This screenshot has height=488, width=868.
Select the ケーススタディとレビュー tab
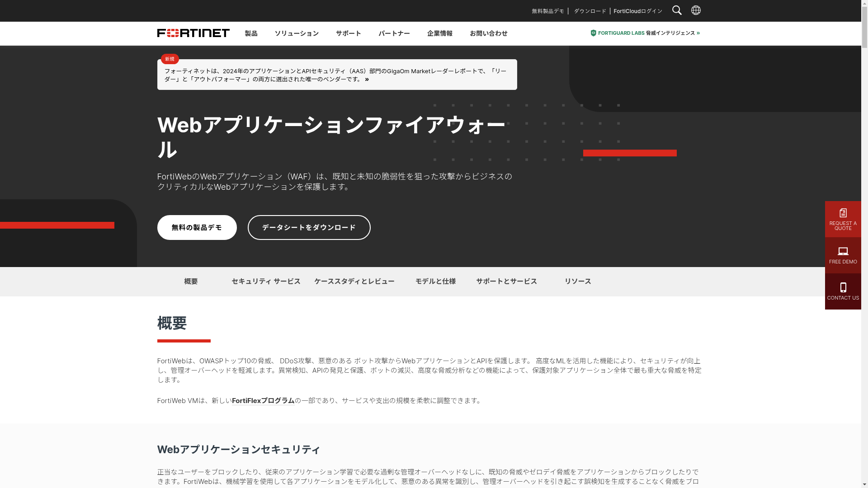[x=354, y=282]
